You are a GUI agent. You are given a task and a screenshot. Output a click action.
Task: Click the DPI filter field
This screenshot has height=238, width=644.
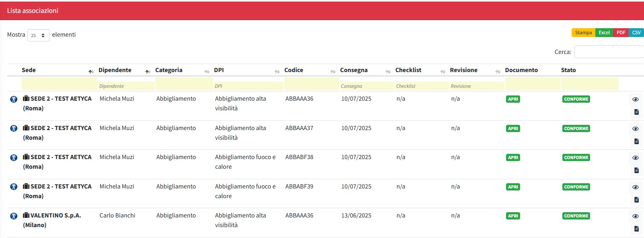249,86
